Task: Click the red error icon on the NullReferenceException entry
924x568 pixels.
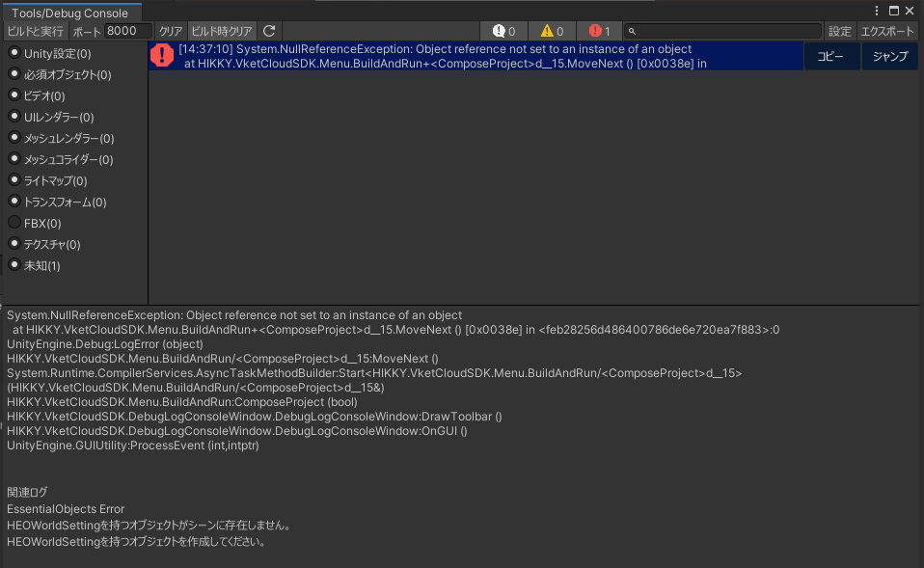Action: 162,55
